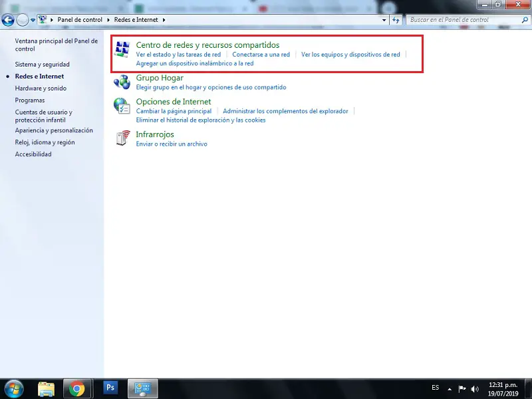Click the ES language indicator
Viewport: 532px width, 399px height.
tap(436, 388)
